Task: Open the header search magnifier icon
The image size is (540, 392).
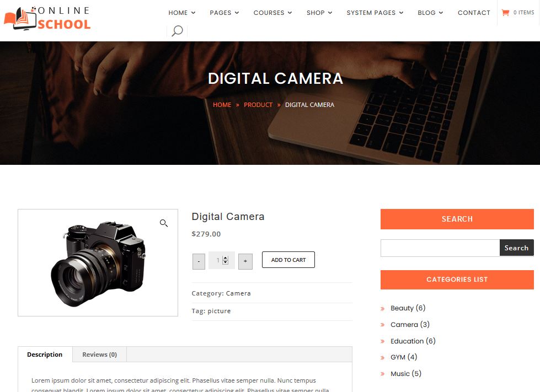Action: (x=177, y=31)
